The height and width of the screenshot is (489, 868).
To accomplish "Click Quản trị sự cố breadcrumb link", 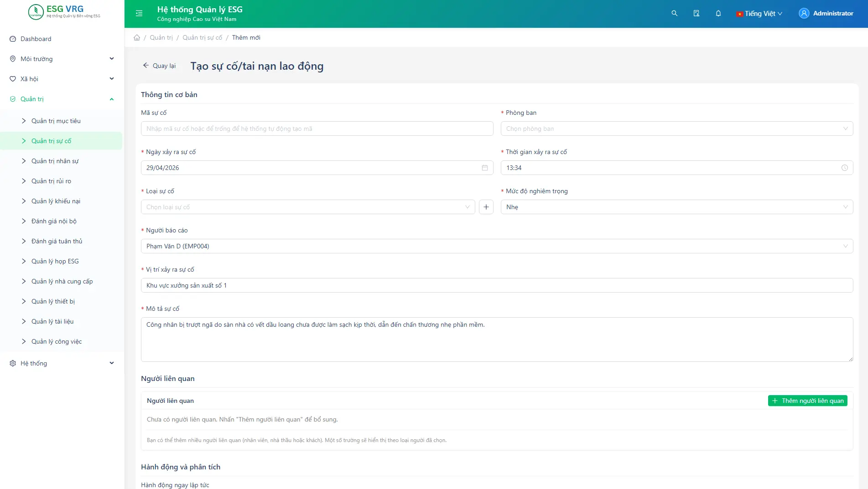I will pyautogui.click(x=202, y=37).
